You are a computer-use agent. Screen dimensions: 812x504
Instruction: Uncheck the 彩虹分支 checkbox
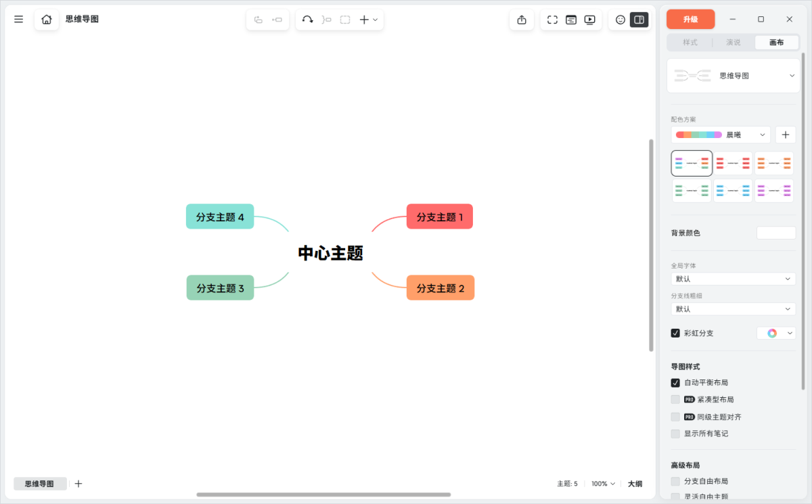coord(675,333)
